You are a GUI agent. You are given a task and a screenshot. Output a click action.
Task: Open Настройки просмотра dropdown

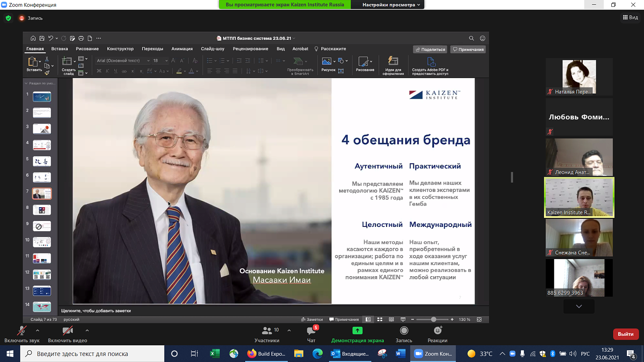(x=391, y=5)
